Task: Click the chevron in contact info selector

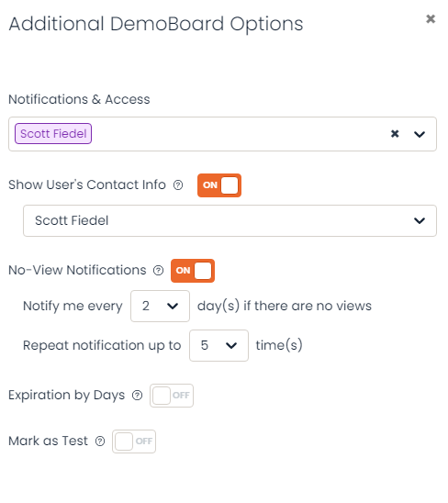Action: pyautogui.click(x=420, y=220)
